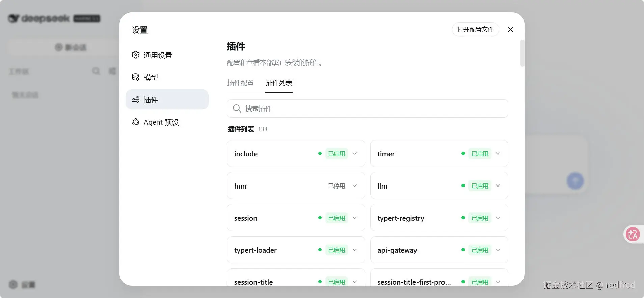Click the database icon beside 模型

136,77
